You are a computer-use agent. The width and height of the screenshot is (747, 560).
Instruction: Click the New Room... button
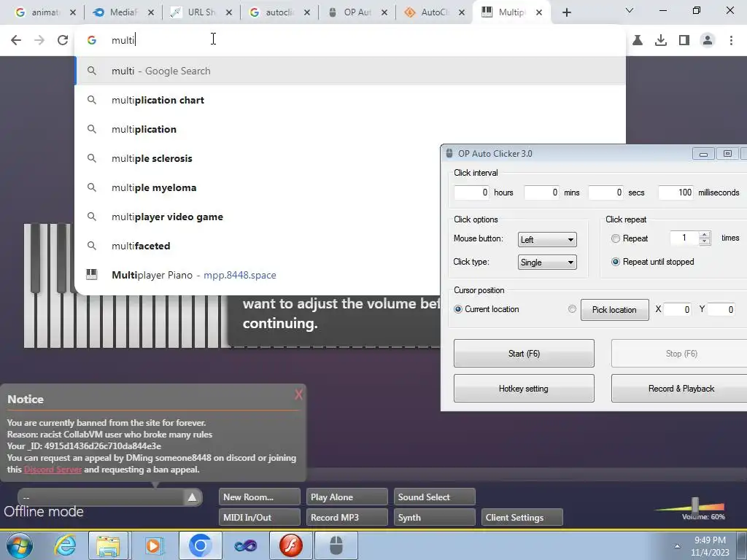click(260, 497)
